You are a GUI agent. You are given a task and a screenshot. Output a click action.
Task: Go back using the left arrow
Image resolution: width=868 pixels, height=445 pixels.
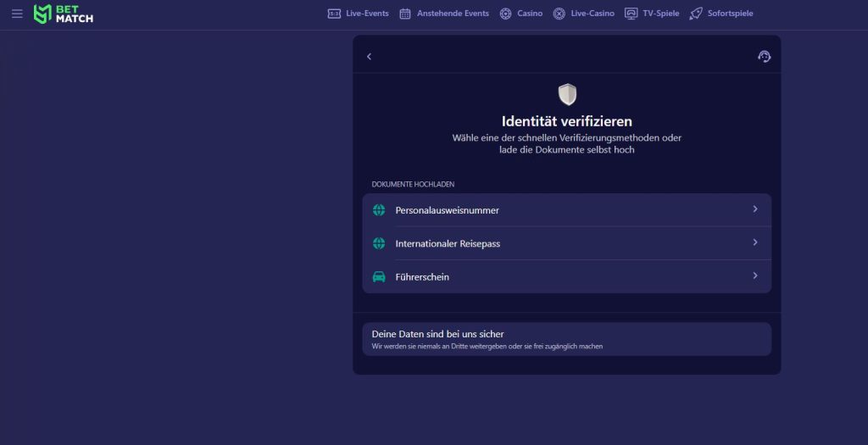pos(370,57)
